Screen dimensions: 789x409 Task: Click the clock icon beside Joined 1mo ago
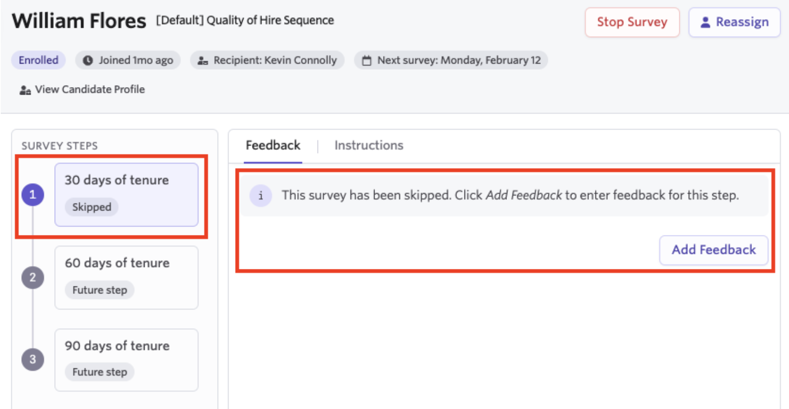[x=88, y=60]
